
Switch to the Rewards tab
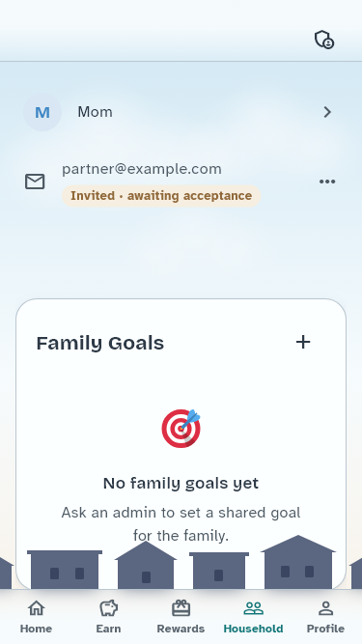(x=181, y=616)
